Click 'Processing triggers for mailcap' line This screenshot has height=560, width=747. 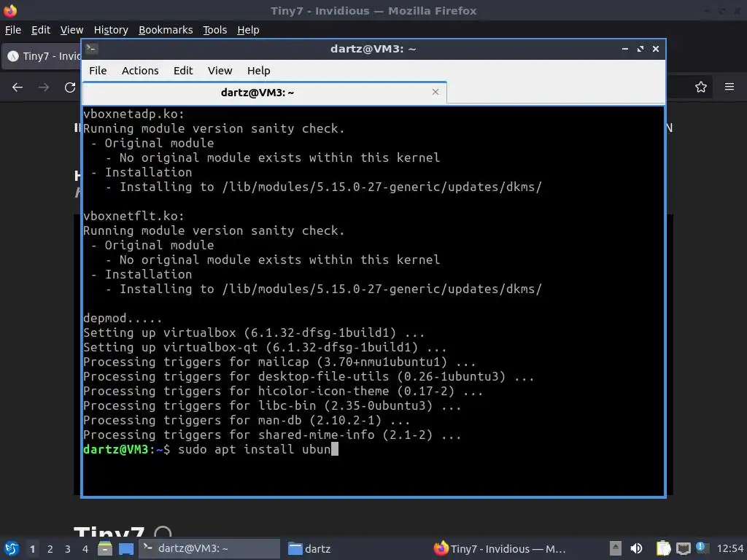click(279, 362)
